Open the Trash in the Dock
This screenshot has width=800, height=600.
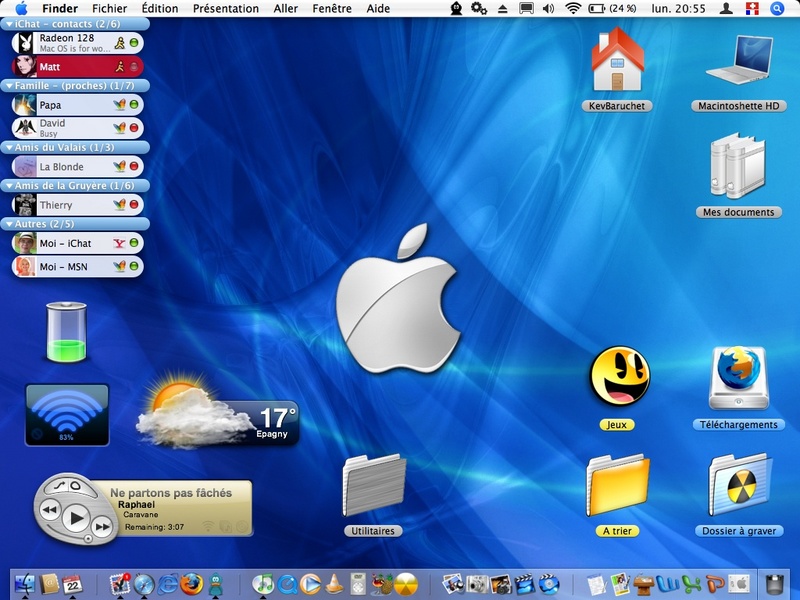coord(774,584)
